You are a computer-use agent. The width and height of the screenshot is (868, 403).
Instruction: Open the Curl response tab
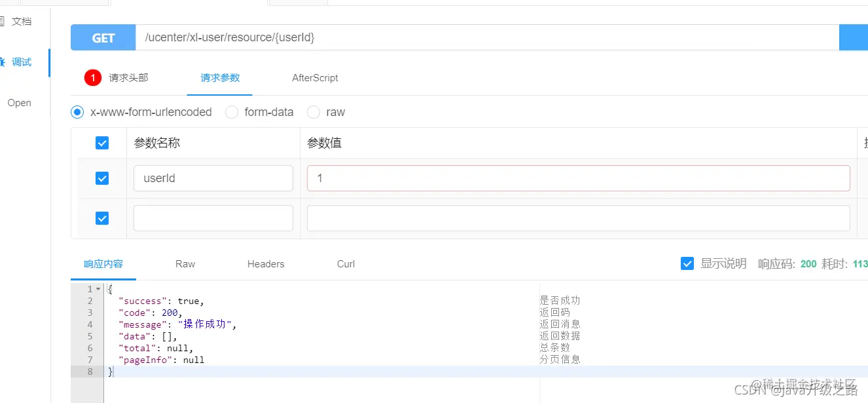[x=346, y=264]
